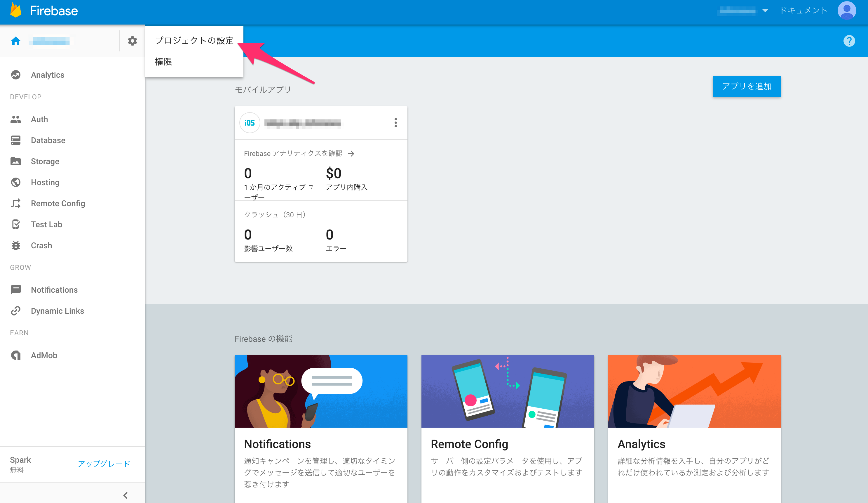Screen dimensions: 868x503
Task: Click Remote Config feature card title
Action: pyautogui.click(x=470, y=444)
